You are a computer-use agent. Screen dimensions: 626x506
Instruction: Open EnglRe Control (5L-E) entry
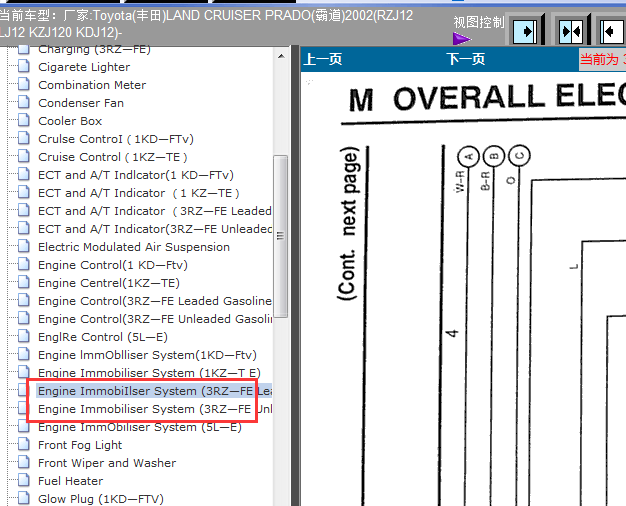click(x=103, y=337)
